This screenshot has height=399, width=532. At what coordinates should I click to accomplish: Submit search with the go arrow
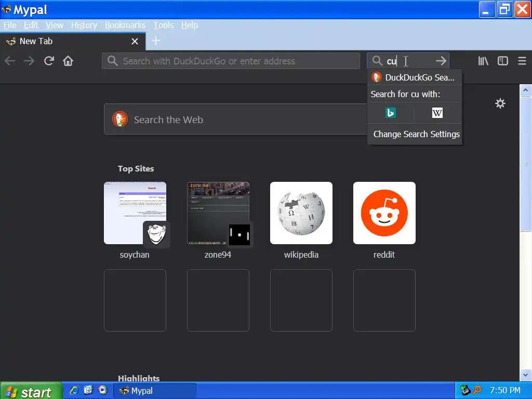coord(441,61)
